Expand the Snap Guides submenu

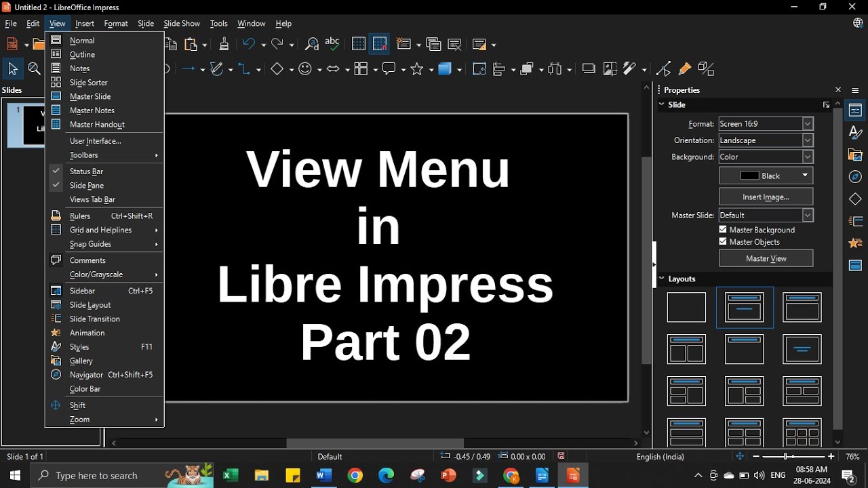104,244
